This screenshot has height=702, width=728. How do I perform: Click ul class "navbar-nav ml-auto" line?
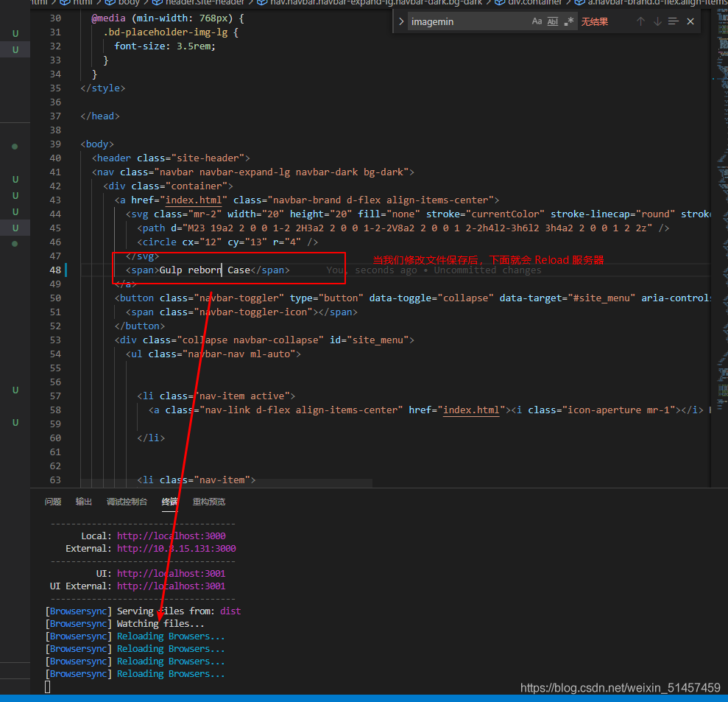213,354
